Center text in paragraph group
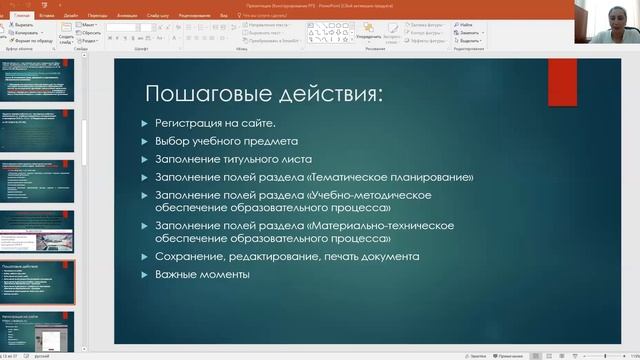The height and width of the screenshot is (360, 640). pyautogui.click(x=197, y=38)
